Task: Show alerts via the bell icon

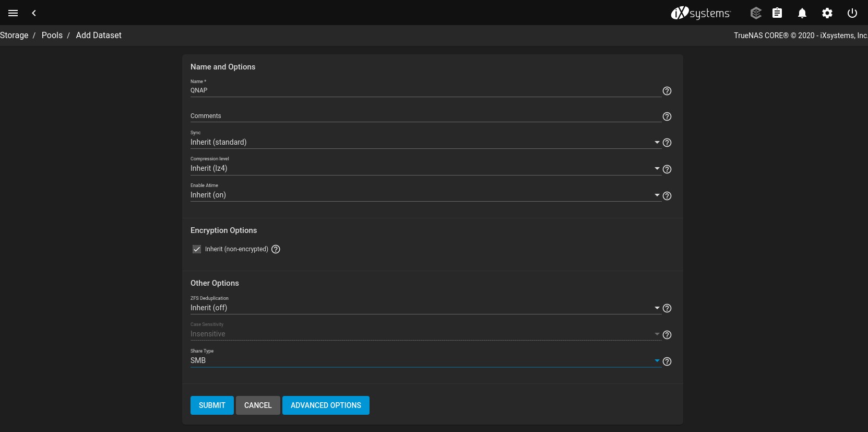Action: click(802, 13)
